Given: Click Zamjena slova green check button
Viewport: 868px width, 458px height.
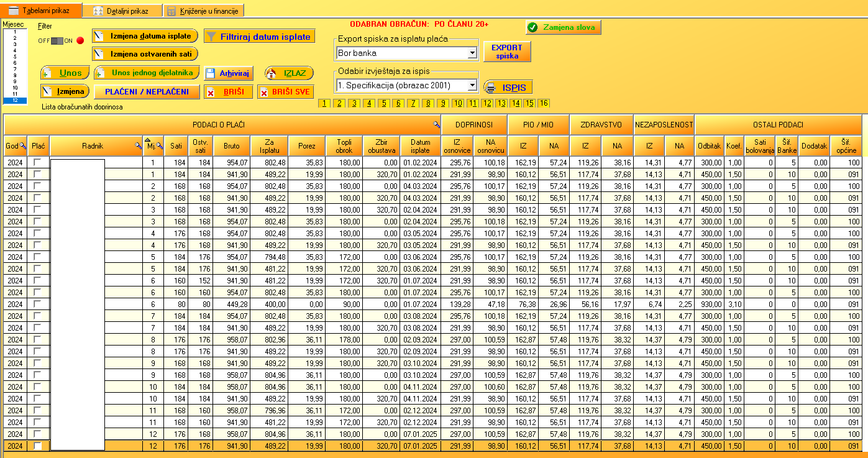Looking at the screenshot, I should pyautogui.click(x=563, y=27).
